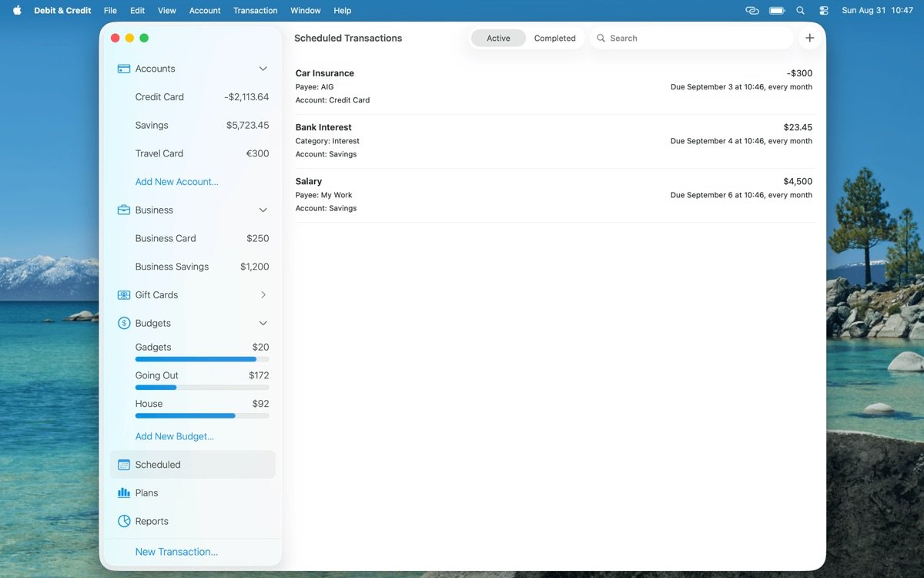Image resolution: width=924 pixels, height=578 pixels.
Task: Open the Account menu in menu bar
Action: pos(205,11)
